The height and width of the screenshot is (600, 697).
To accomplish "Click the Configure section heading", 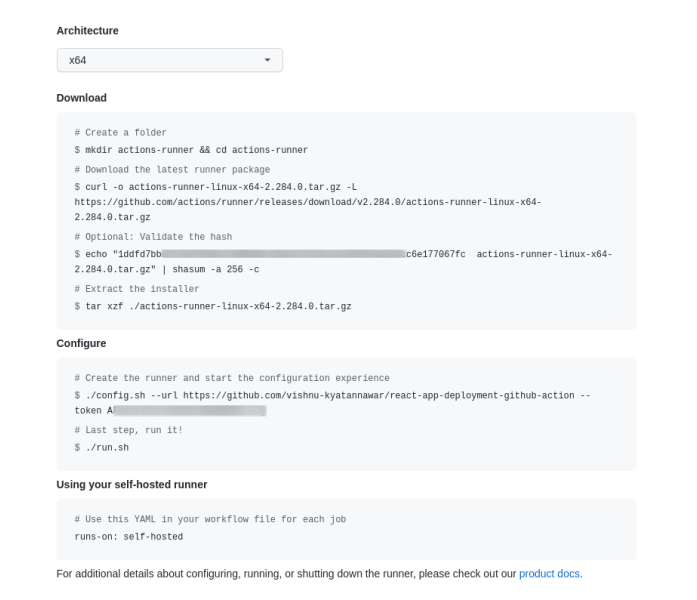I will (x=81, y=343).
